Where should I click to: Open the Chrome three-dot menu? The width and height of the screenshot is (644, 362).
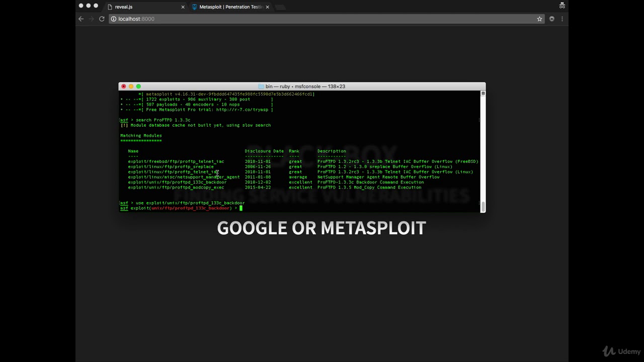[562, 19]
